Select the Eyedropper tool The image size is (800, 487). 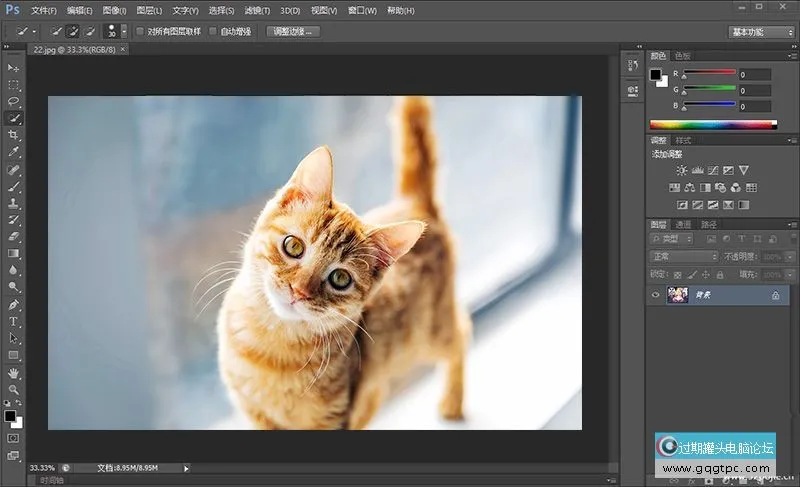coord(14,152)
